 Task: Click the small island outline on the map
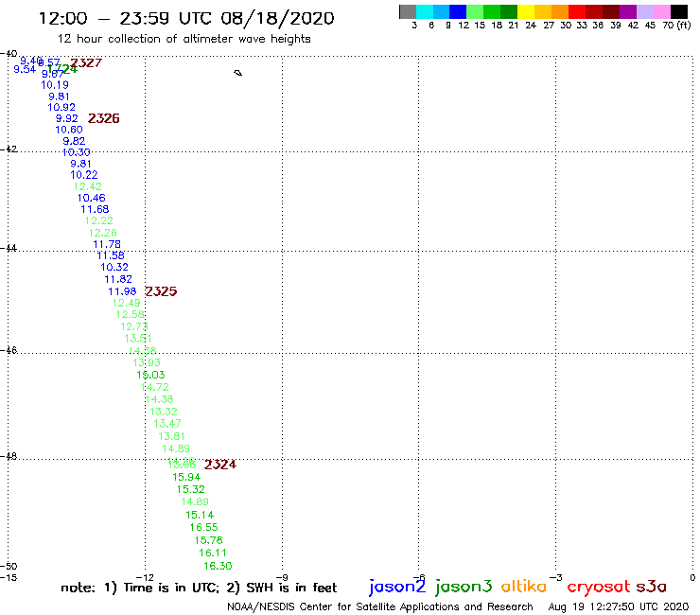[x=238, y=73]
